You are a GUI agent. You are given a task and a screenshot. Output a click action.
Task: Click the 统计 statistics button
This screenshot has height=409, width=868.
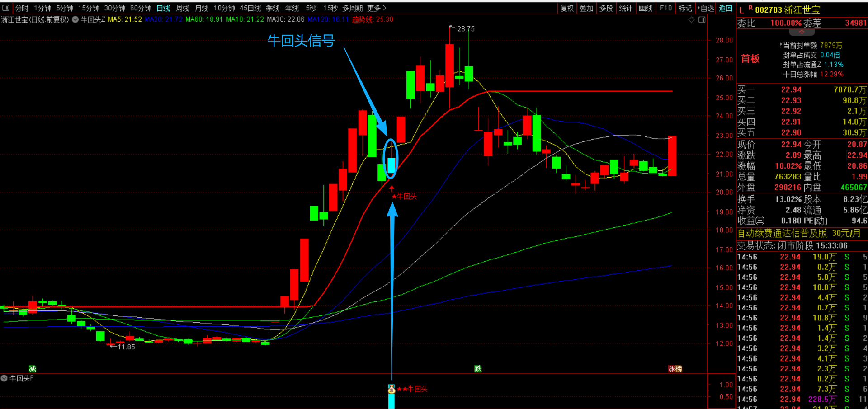tap(626, 8)
